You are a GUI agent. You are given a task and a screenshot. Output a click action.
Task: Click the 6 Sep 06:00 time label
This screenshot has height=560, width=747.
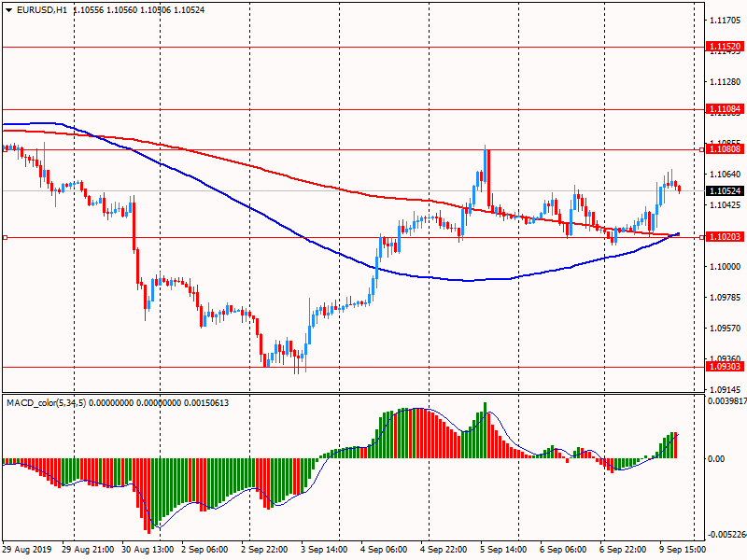point(563,550)
